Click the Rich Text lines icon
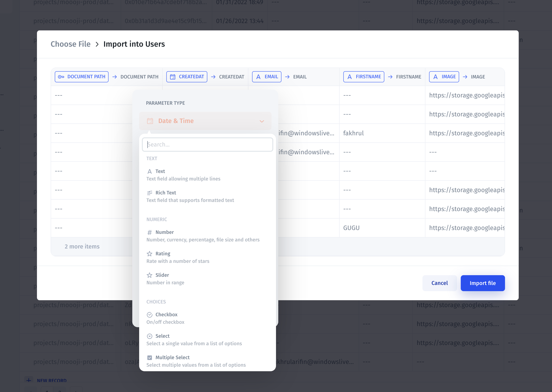 (150, 193)
